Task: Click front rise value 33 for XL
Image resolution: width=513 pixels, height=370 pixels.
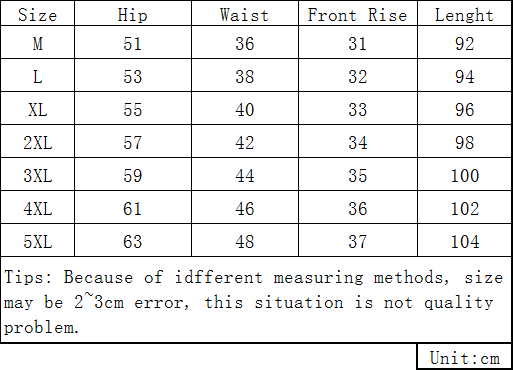Action: (x=358, y=110)
